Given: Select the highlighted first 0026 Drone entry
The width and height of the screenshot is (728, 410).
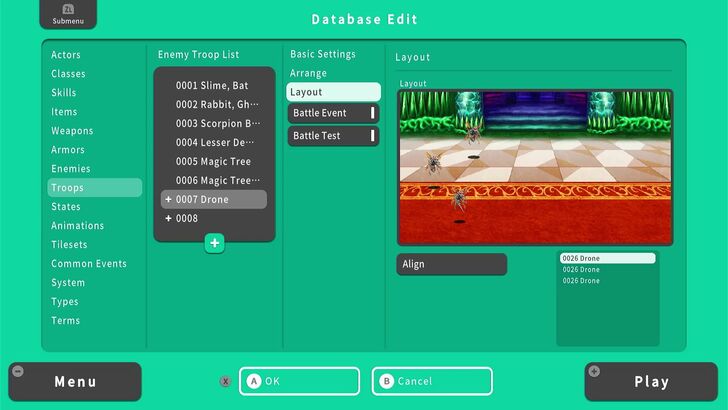Looking at the screenshot, I should [608, 258].
